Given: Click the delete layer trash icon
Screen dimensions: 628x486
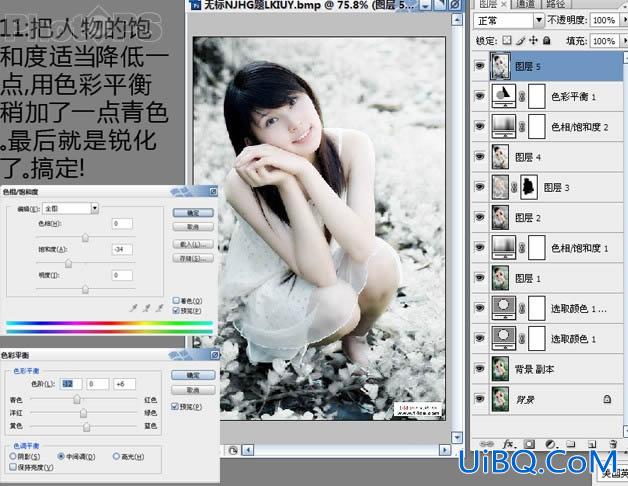Looking at the screenshot, I should (x=612, y=444).
